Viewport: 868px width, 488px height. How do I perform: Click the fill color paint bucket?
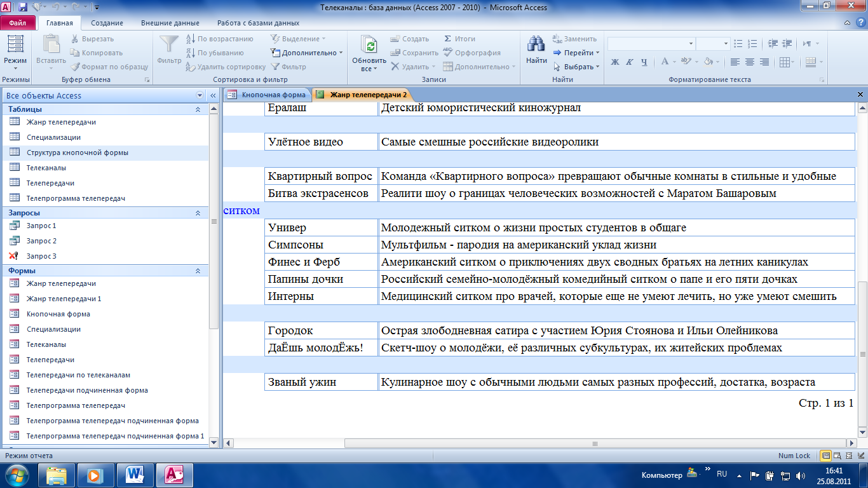click(x=708, y=62)
